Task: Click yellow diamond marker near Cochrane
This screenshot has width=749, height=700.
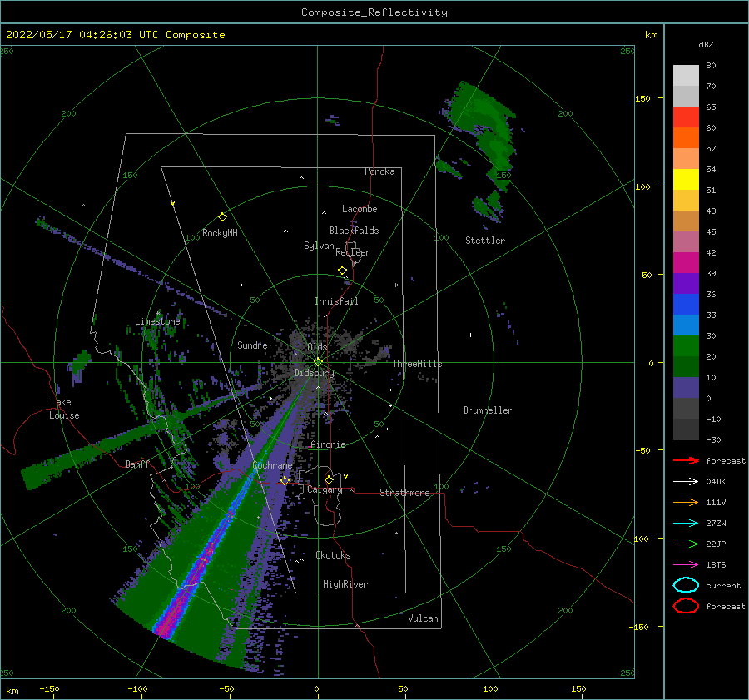Action: [285, 481]
